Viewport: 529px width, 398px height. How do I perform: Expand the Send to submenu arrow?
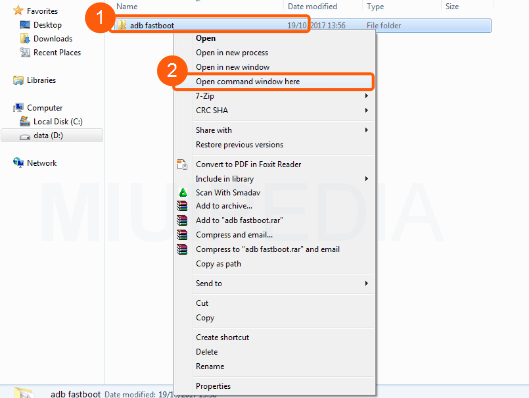[366, 283]
